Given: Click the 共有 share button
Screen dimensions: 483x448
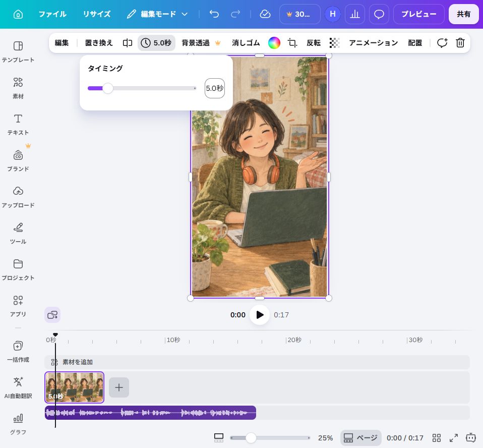Looking at the screenshot, I should [464, 14].
